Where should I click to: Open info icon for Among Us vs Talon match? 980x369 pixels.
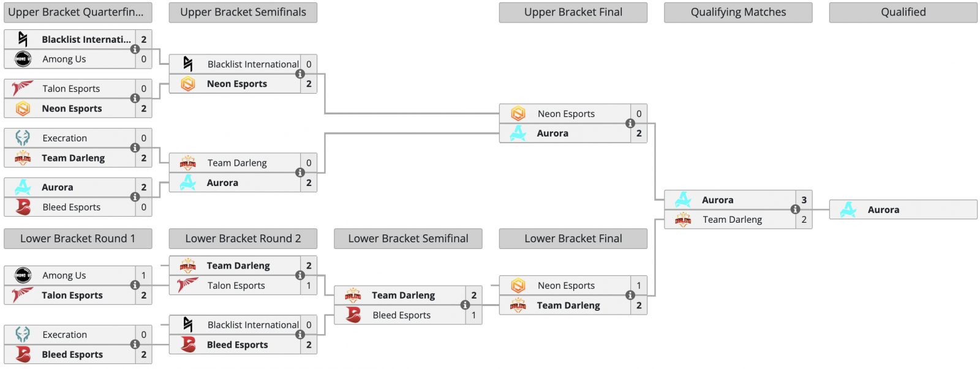pos(135,285)
